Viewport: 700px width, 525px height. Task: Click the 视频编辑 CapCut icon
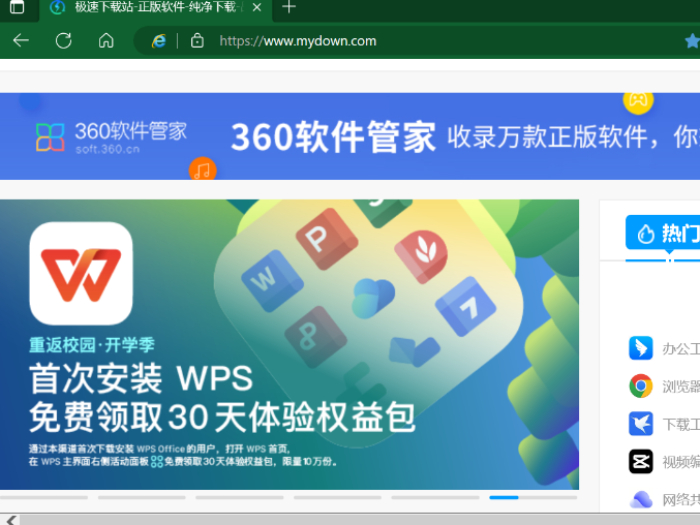(641, 462)
